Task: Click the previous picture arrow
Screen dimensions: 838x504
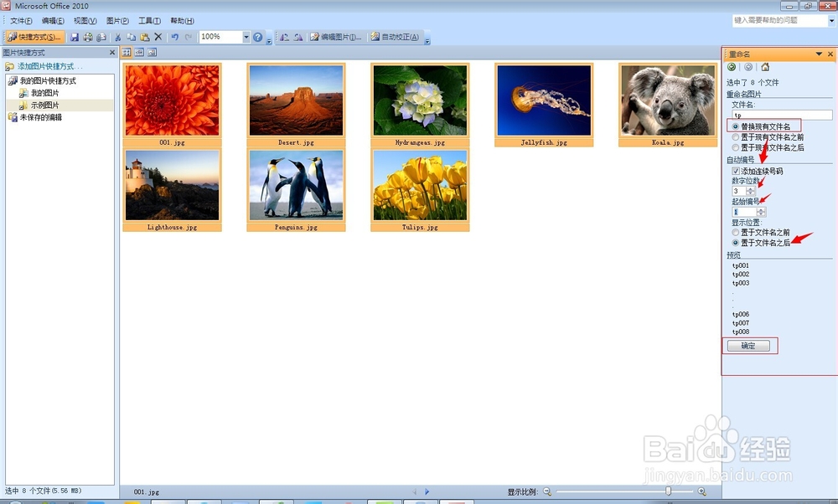Action: (415, 491)
